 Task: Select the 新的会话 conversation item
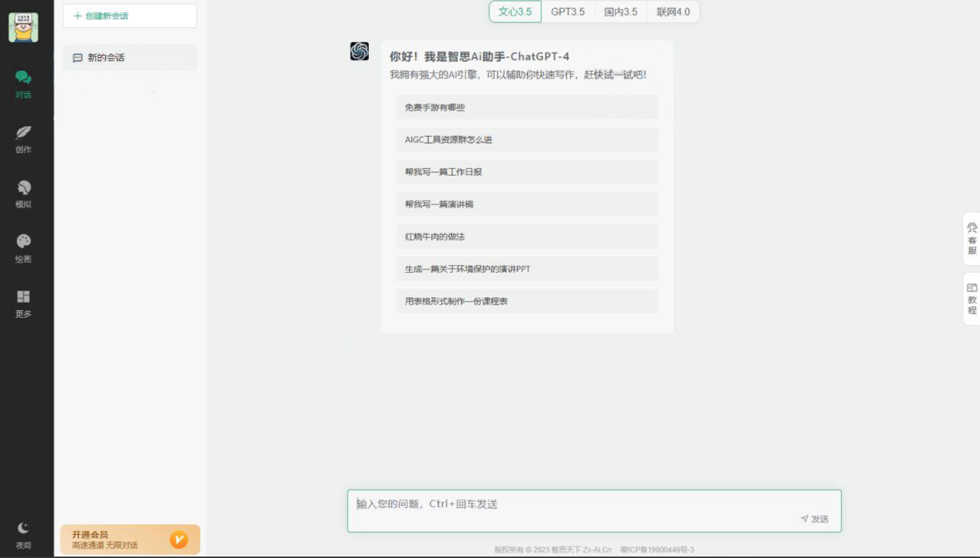click(130, 58)
